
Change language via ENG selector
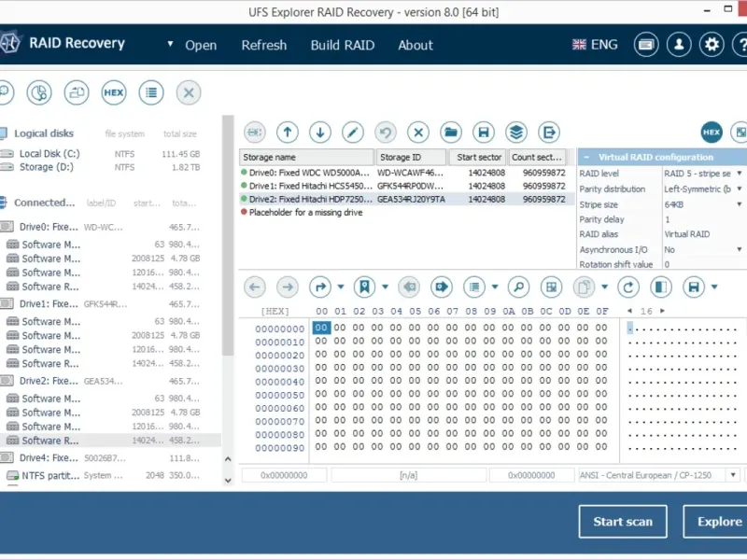pyautogui.click(x=595, y=45)
